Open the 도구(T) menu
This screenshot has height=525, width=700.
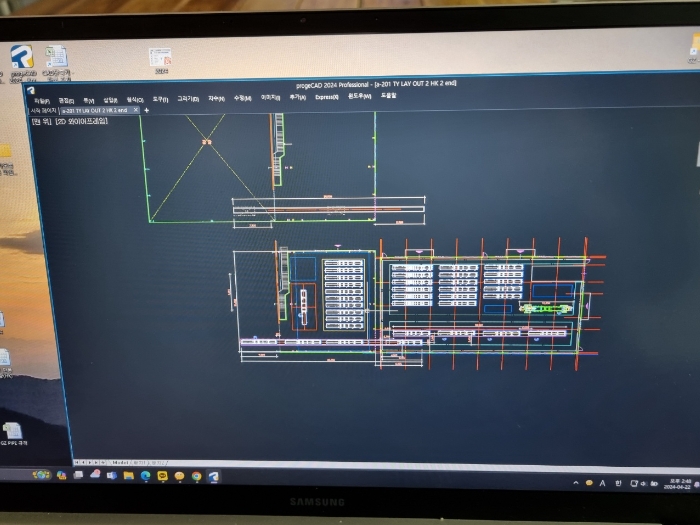[160, 100]
